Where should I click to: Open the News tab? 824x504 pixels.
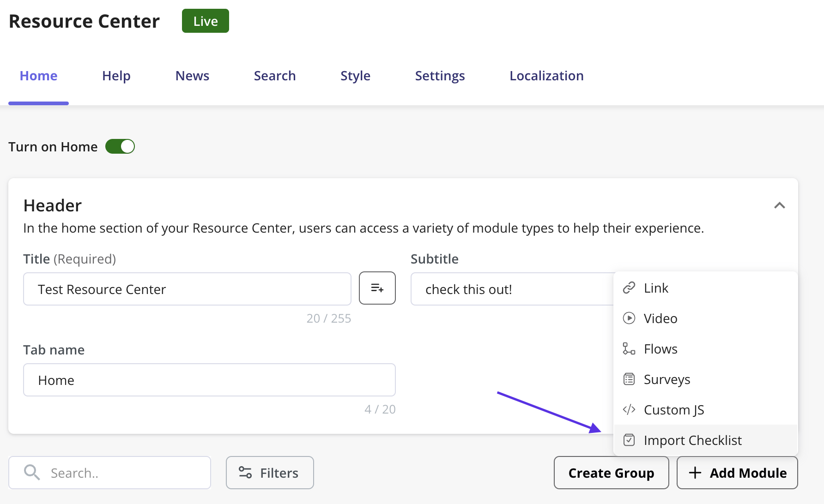point(192,76)
